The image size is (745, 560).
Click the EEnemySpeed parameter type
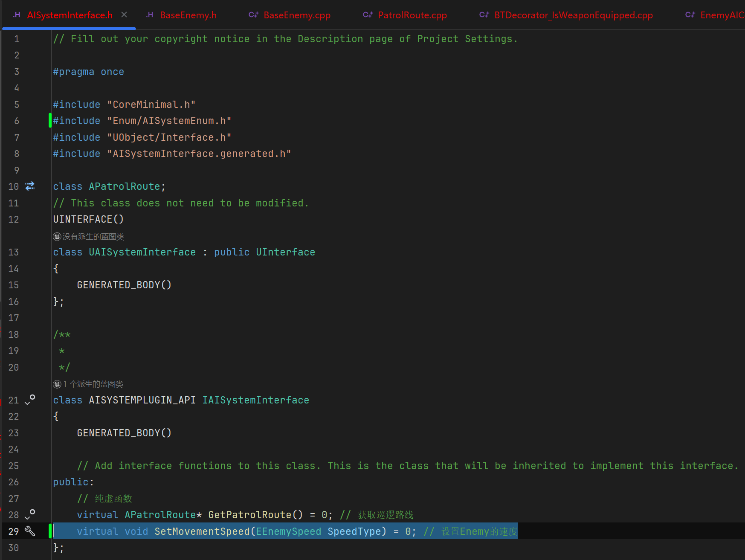click(289, 531)
